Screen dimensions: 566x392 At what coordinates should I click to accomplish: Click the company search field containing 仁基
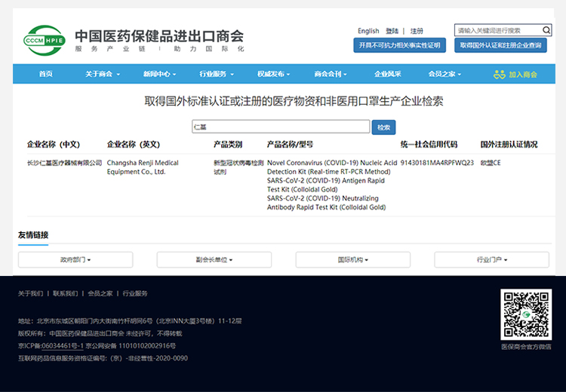pyautogui.click(x=281, y=127)
